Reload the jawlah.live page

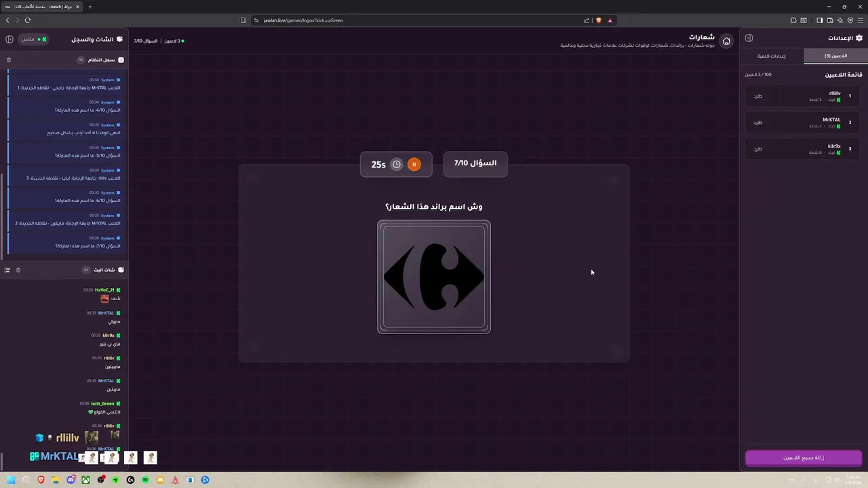point(28,20)
